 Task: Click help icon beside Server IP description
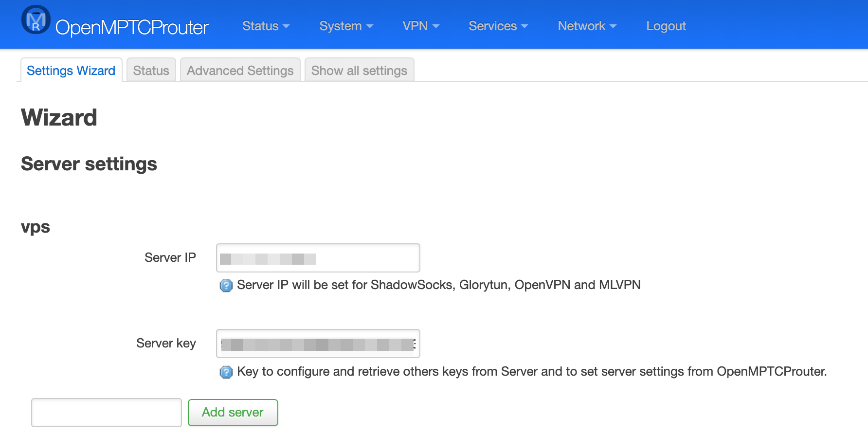pyautogui.click(x=226, y=286)
